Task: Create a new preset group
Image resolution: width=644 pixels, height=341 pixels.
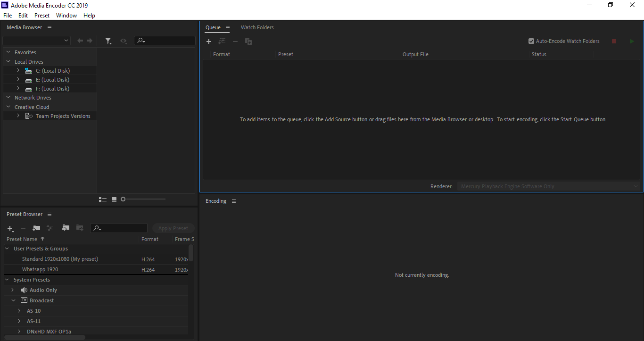Action: pyautogui.click(x=36, y=228)
